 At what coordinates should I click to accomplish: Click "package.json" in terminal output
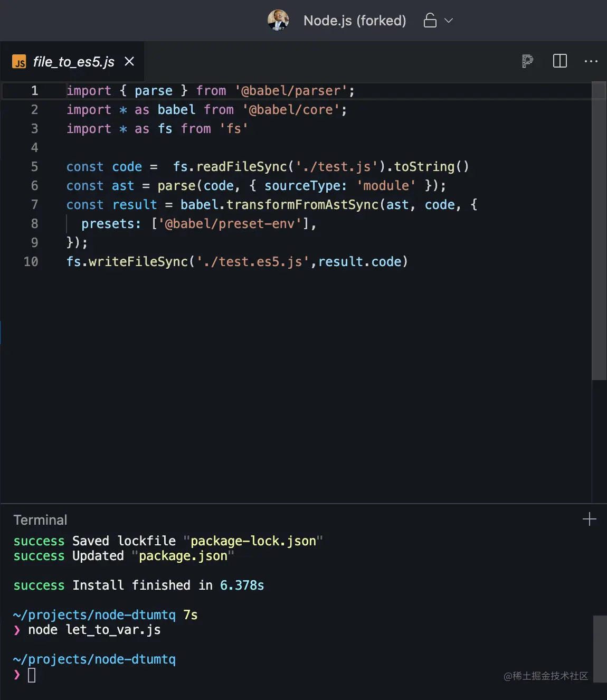point(183,556)
